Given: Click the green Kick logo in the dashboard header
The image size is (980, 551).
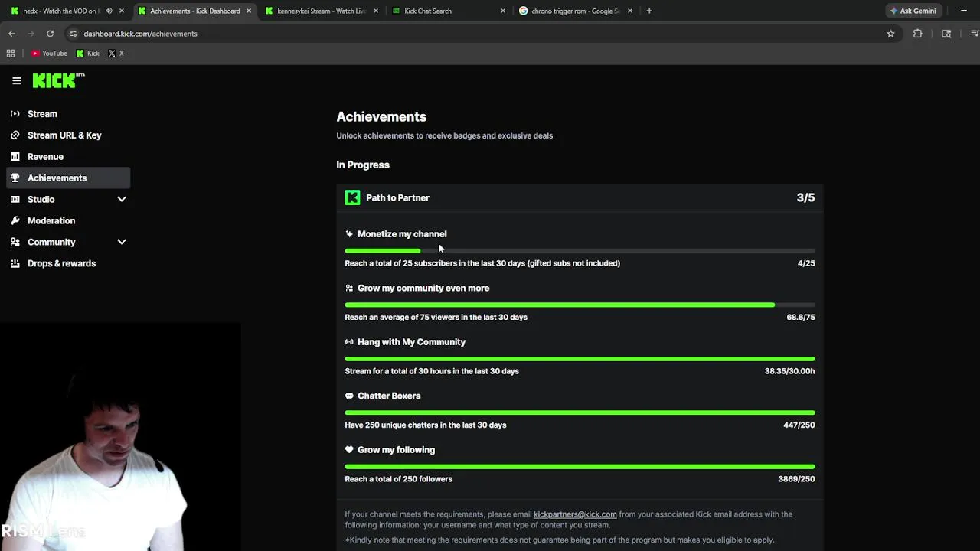Looking at the screenshot, I should pos(58,80).
